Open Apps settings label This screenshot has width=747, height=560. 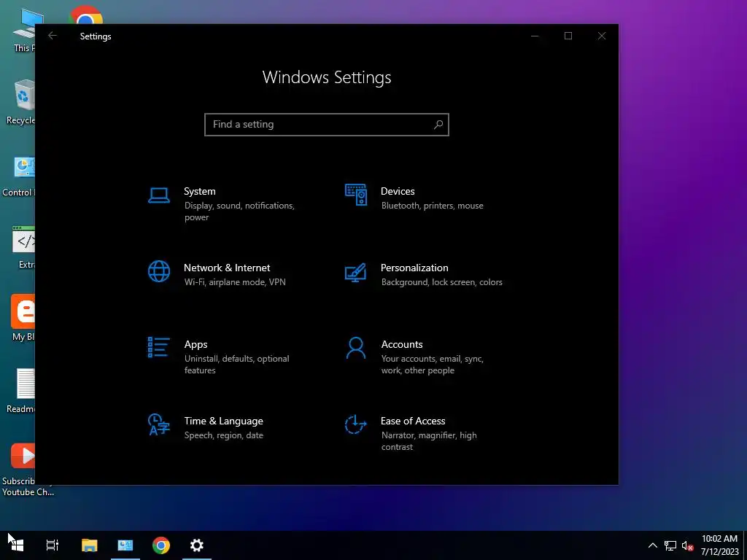(196, 344)
